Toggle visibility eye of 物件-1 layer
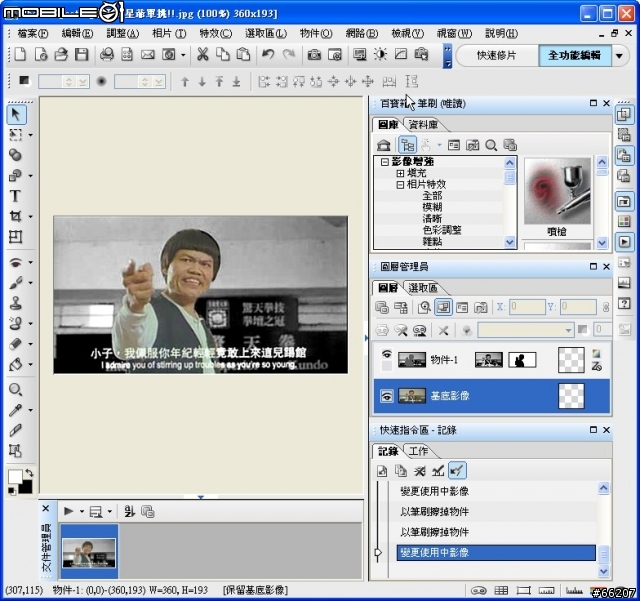This screenshot has height=601, width=640. 387,354
